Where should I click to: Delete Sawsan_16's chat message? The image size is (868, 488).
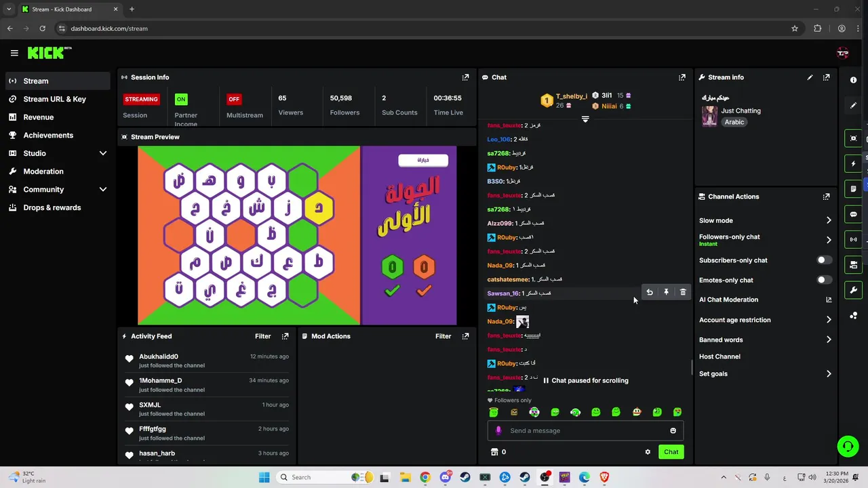coord(683,292)
